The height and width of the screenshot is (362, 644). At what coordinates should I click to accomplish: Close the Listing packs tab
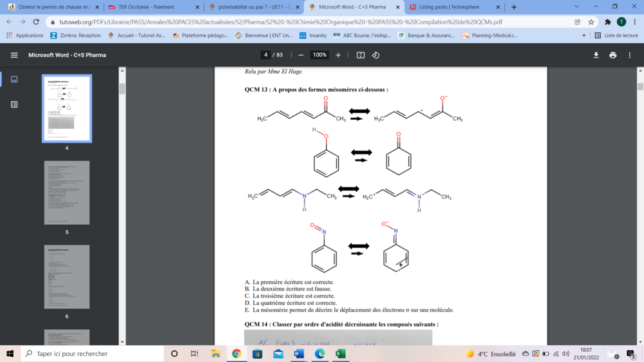pyautogui.click(x=498, y=7)
